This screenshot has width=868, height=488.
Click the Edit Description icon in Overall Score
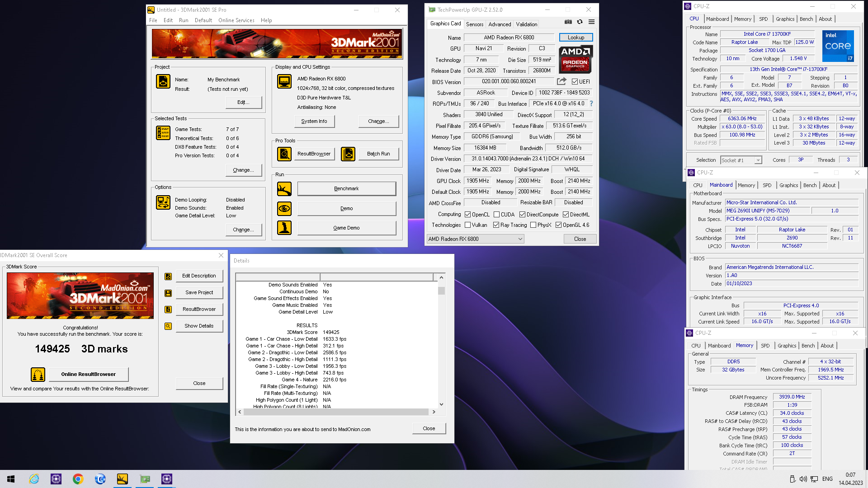click(168, 276)
